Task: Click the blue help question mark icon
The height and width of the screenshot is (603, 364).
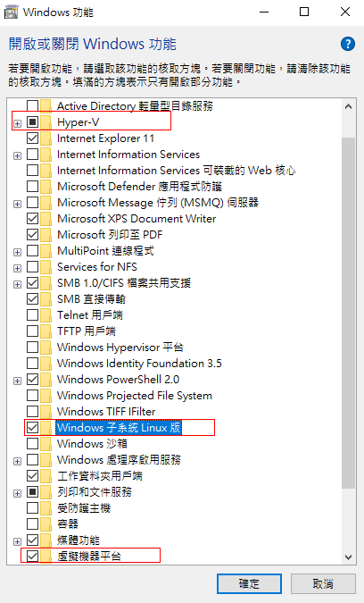Action: 347,44
